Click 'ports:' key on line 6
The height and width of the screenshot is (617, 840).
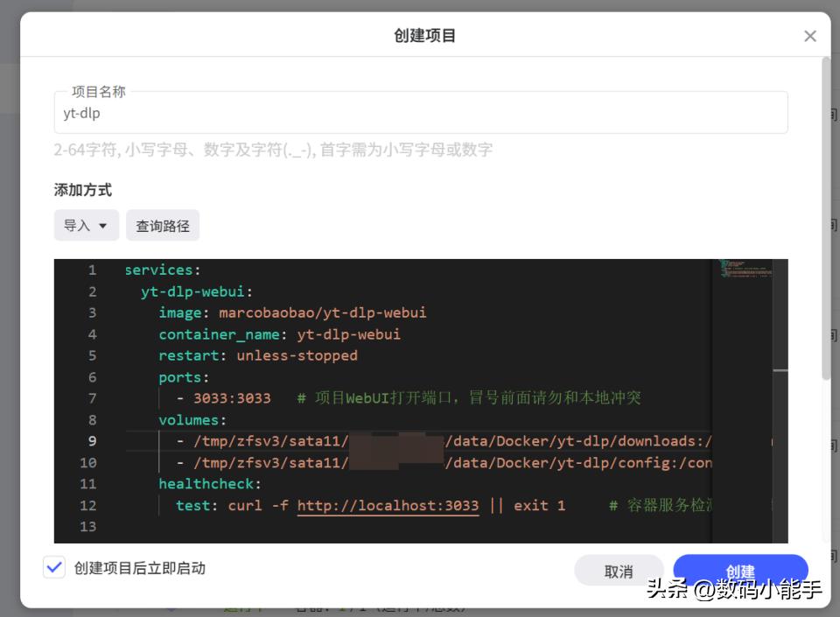click(x=184, y=377)
